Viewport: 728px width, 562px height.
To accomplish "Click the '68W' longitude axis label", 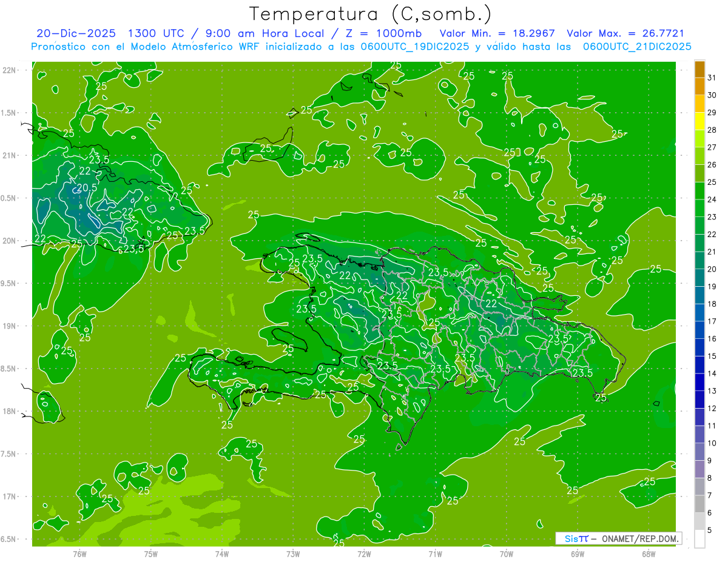I will click(x=649, y=554).
